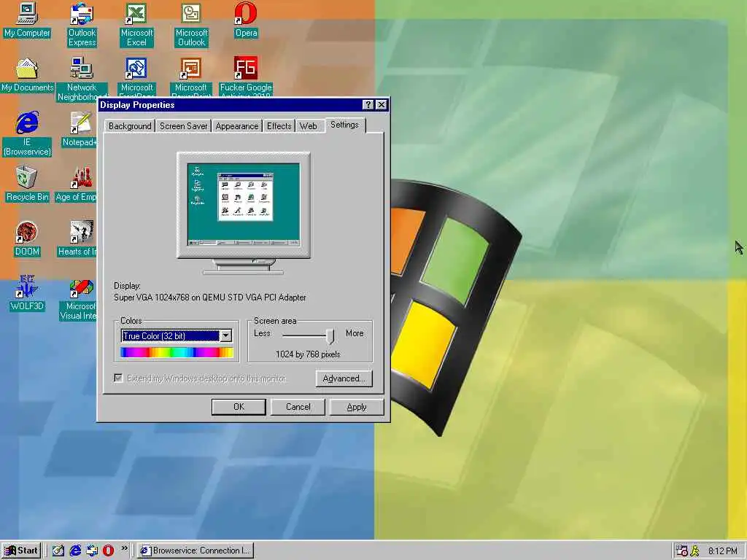This screenshot has width=747, height=560.
Task: Launch Outlook Express from quick launch
Action: coord(92,551)
